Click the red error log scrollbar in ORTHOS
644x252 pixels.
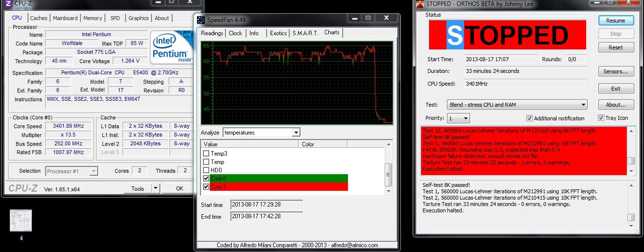pos(631,151)
